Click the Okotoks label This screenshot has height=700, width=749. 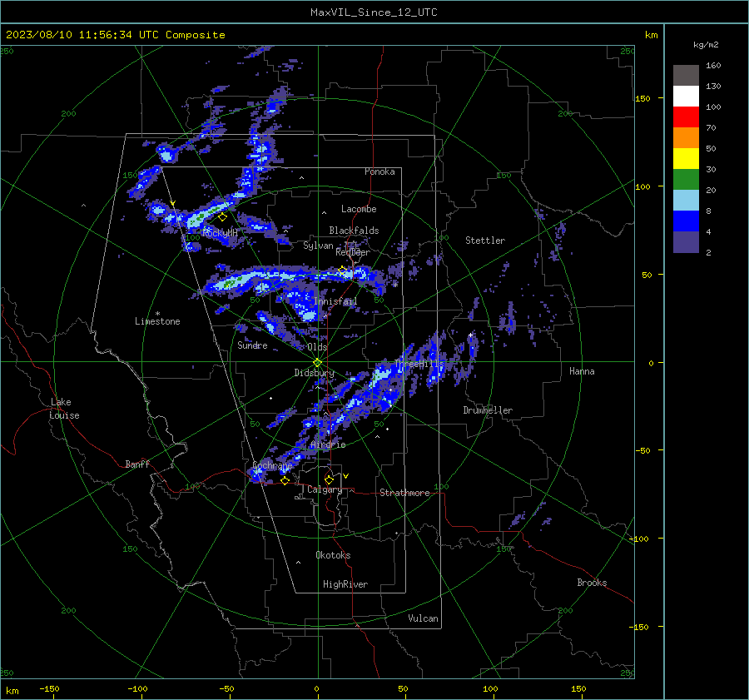(x=333, y=555)
